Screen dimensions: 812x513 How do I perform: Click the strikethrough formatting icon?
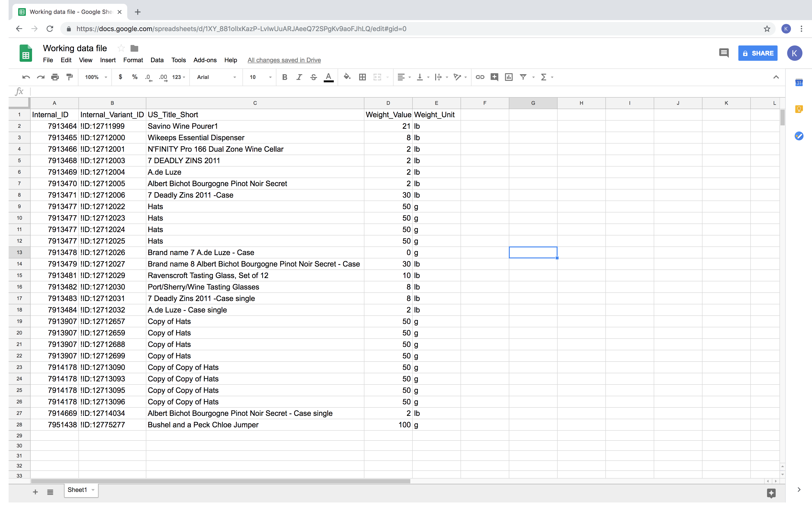(x=313, y=78)
